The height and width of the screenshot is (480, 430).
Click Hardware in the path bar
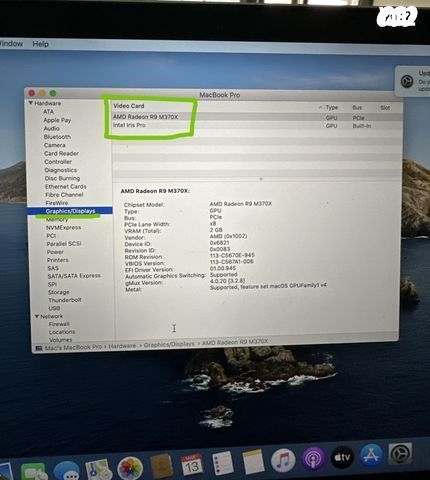point(122,346)
